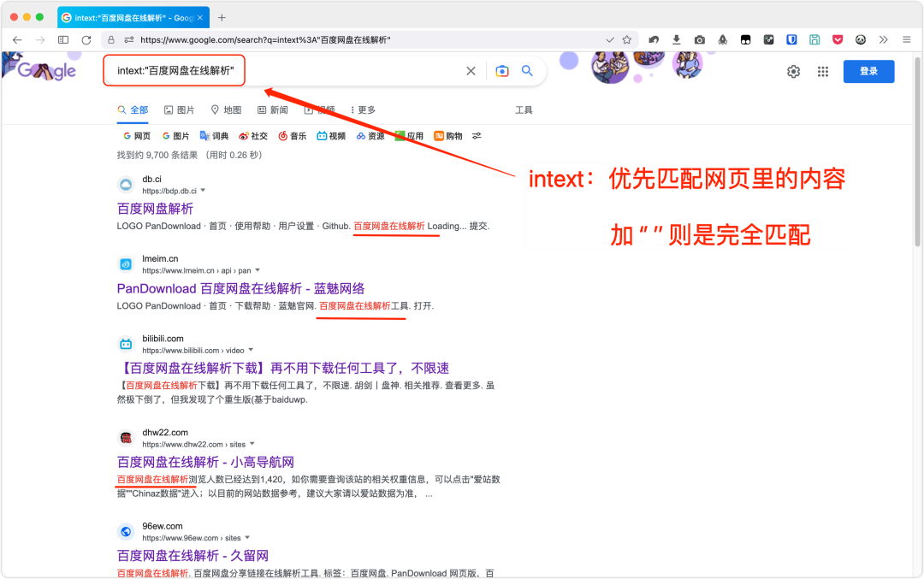Reload the current Google search page

(86, 40)
